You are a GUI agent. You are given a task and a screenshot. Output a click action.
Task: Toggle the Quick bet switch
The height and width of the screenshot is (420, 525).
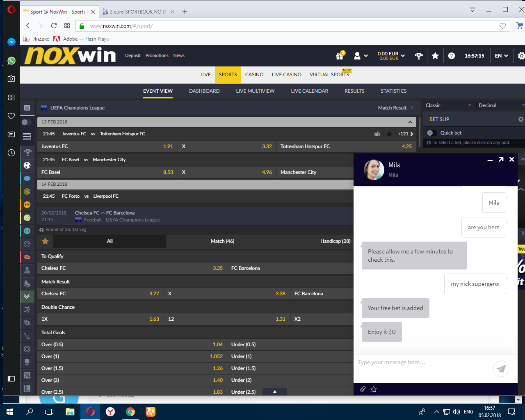[431, 133]
